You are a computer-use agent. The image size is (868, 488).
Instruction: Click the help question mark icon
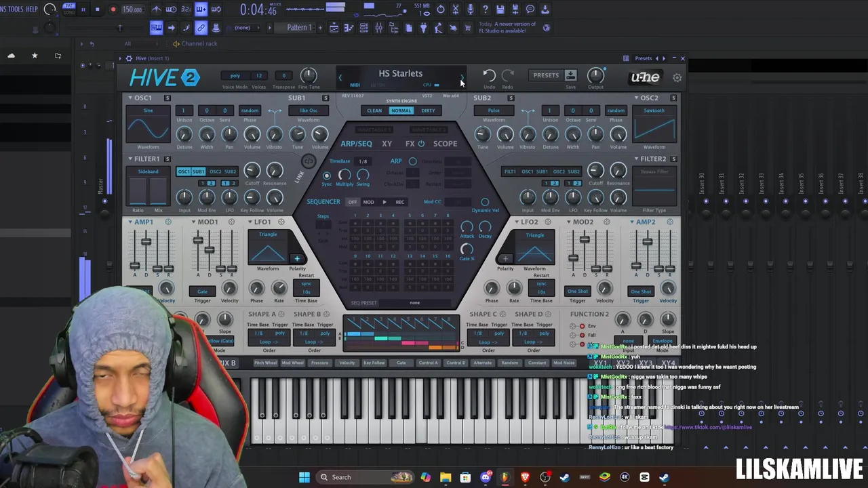pyautogui.click(x=486, y=9)
